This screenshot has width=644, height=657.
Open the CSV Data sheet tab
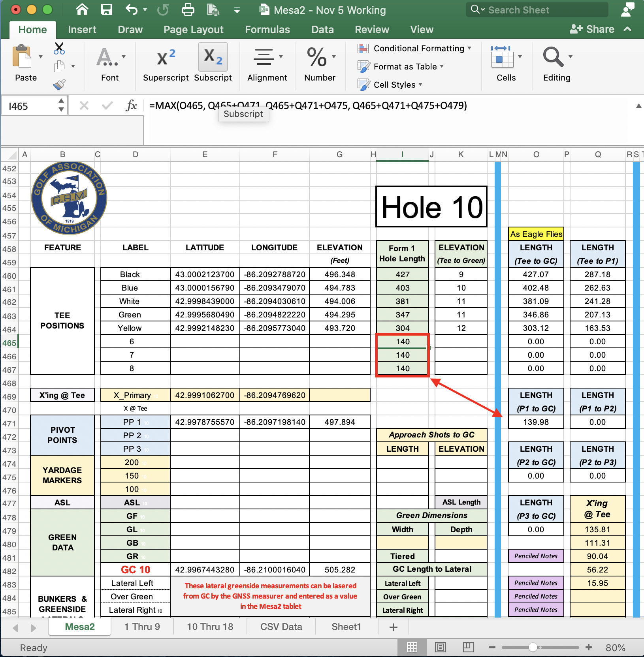(x=281, y=627)
